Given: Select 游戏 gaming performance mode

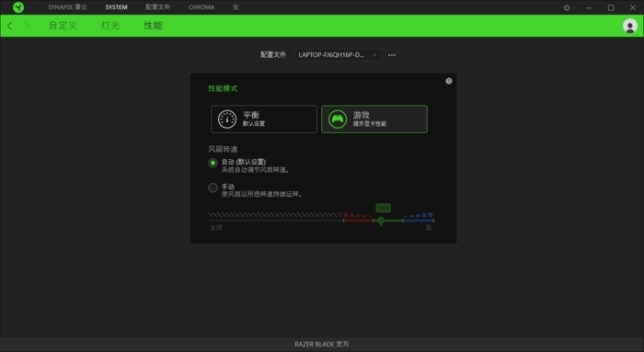Looking at the screenshot, I should click(x=374, y=119).
